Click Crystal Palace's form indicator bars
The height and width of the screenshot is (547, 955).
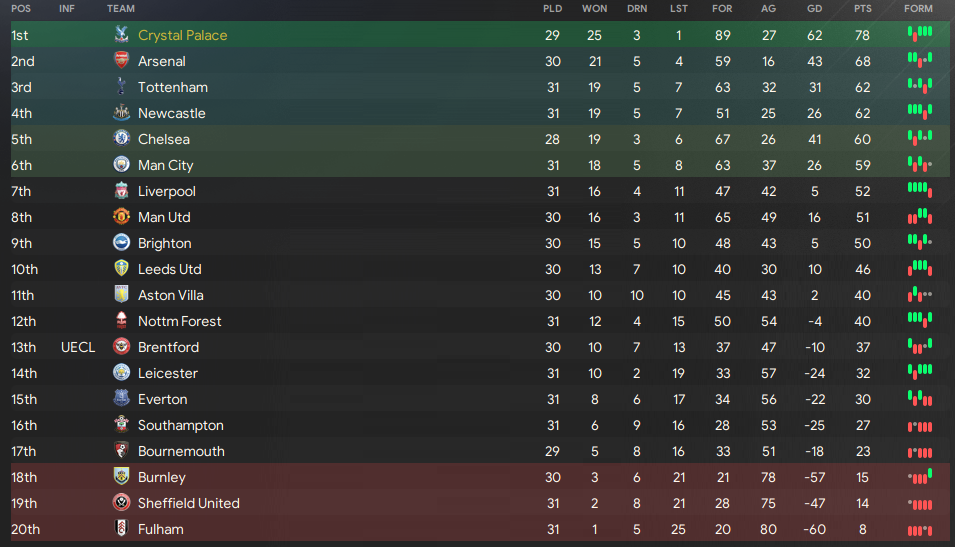(x=919, y=35)
